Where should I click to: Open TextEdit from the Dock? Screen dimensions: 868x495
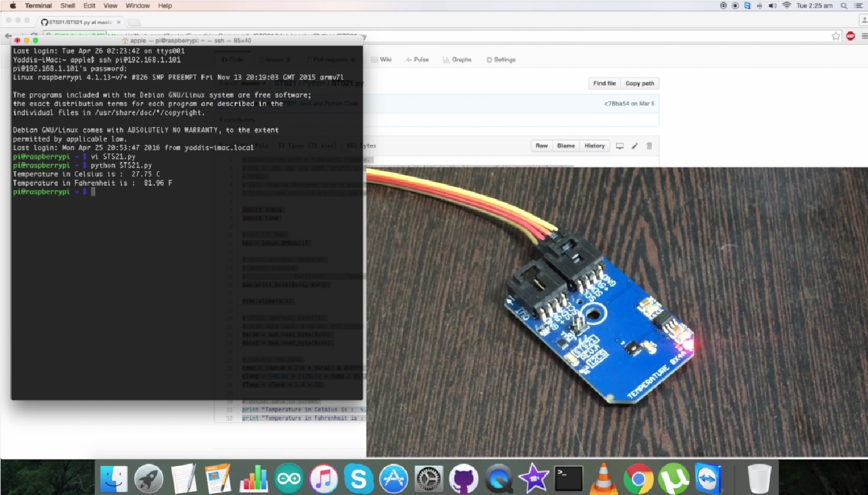pos(183,479)
